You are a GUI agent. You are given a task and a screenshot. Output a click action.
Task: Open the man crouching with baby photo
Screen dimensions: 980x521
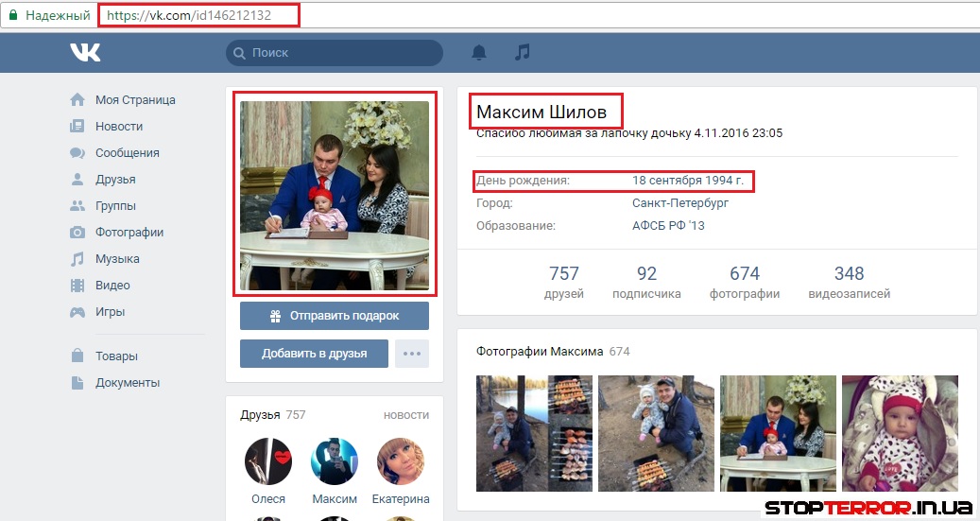(656, 433)
